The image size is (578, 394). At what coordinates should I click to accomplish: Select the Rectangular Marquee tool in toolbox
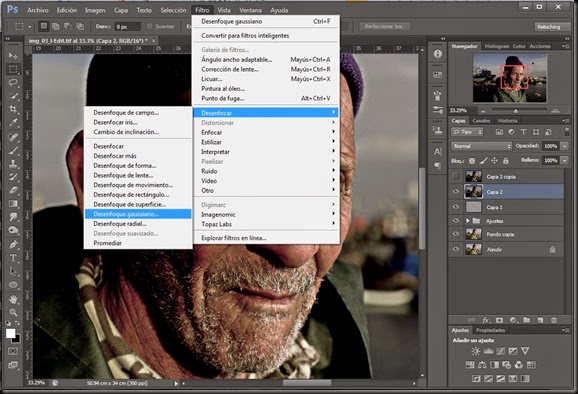click(x=13, y=69)
